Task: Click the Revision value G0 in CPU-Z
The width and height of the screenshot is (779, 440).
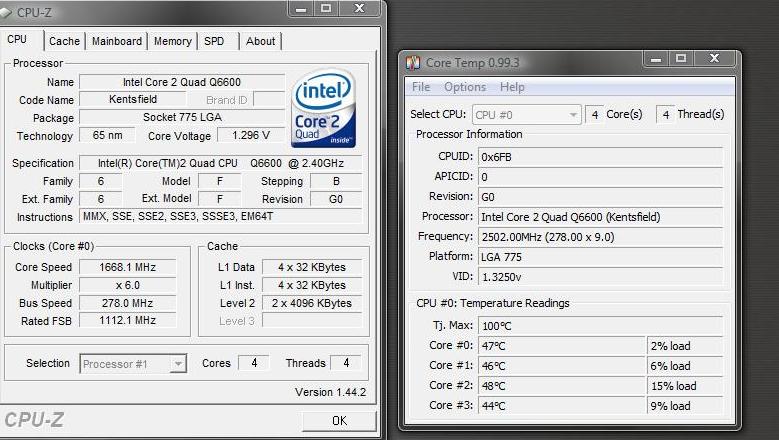Action: coord(336,199)
